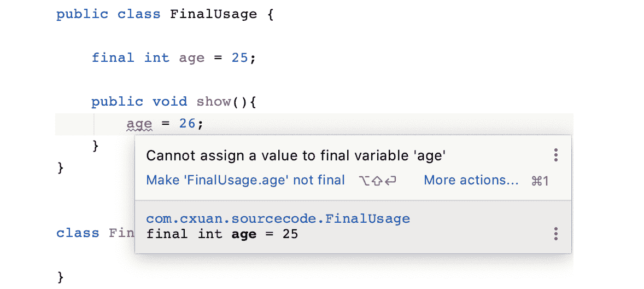The height and width of the screenshot is (289, 644).
Task: Open the documentation section's three-dot menu
Action: coord(555,234)
